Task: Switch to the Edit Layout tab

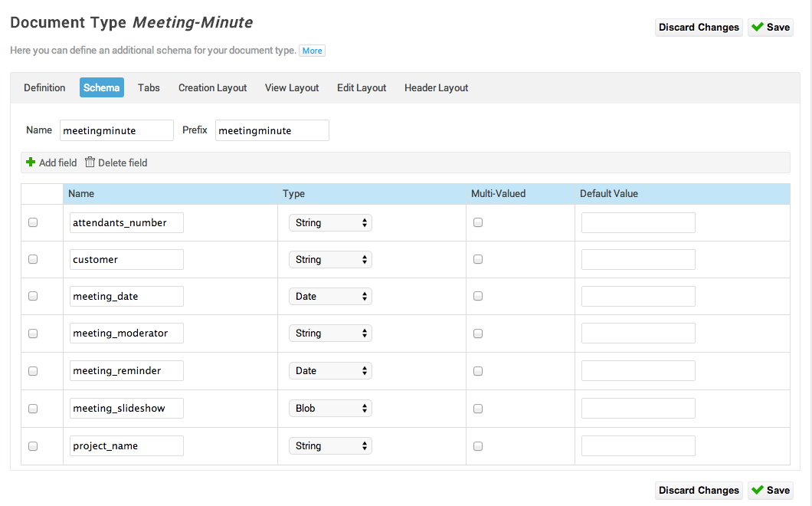Action: [362, 87]
